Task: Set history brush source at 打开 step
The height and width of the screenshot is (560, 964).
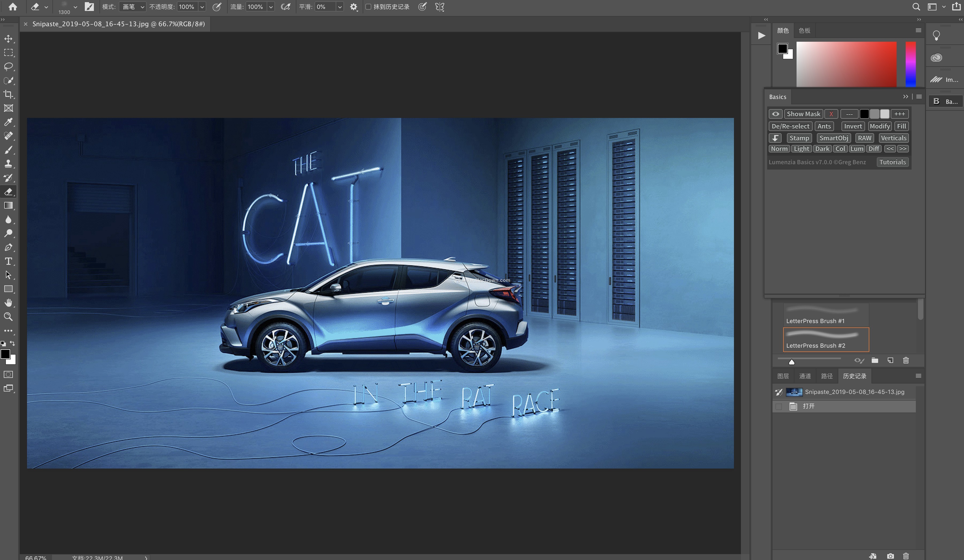Action: 778,406
